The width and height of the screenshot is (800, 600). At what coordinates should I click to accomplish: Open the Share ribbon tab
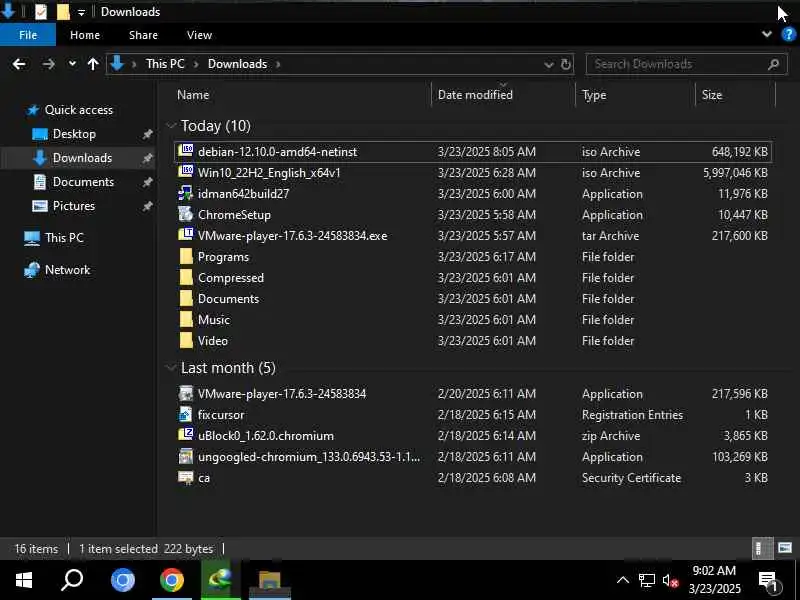143,35
